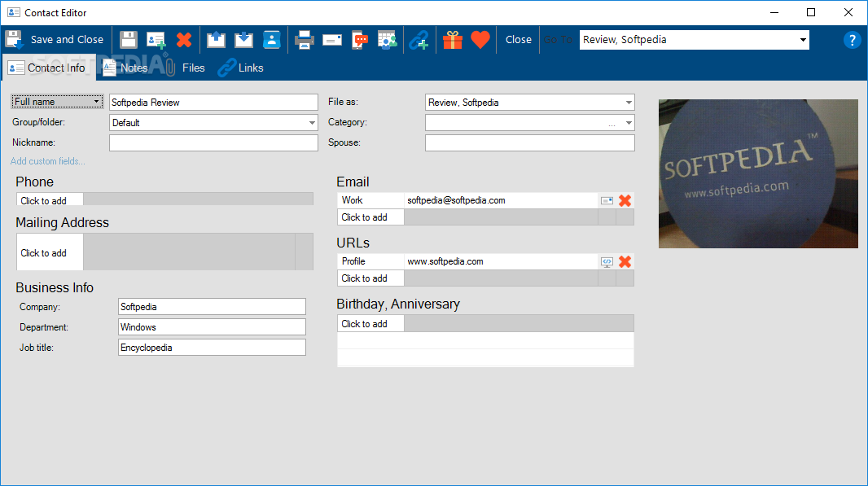Click the Nickname input field
The width and height of the screenshot is (868, 486).
(x=213, y=142)
